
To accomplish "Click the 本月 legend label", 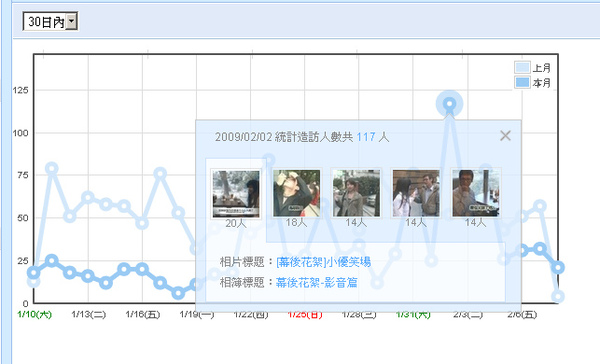I will (541, 82).
